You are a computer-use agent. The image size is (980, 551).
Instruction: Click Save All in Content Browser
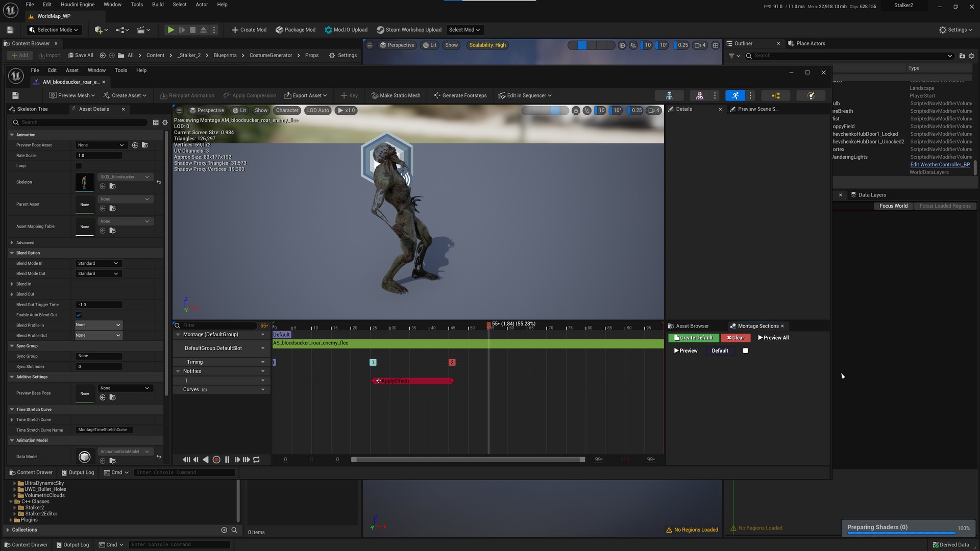pos(80,56)
